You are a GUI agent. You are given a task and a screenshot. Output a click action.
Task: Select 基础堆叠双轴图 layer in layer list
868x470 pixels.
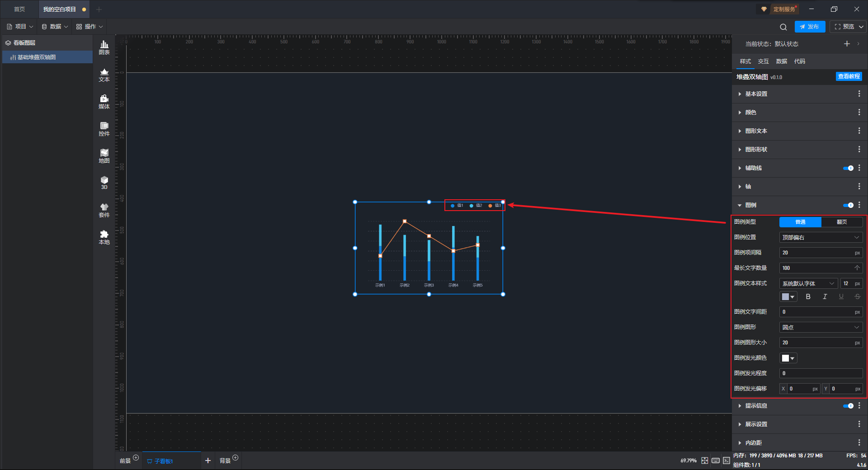[x=47, y=57]
